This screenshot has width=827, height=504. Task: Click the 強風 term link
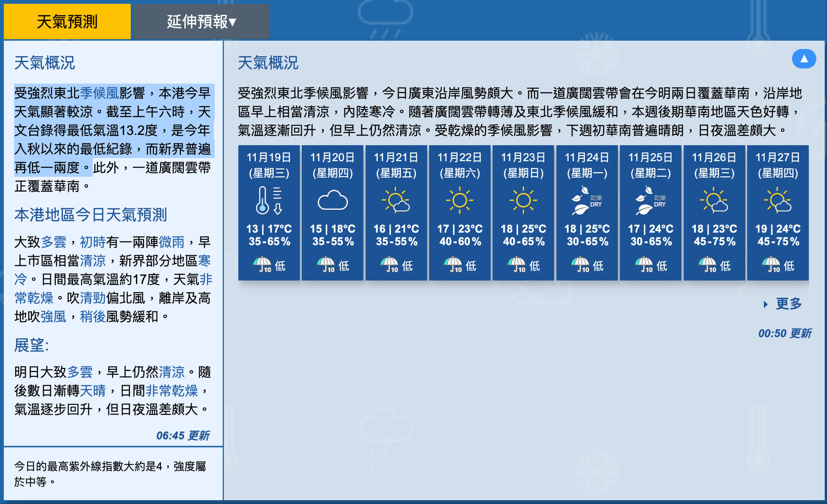tap(54, 317)
